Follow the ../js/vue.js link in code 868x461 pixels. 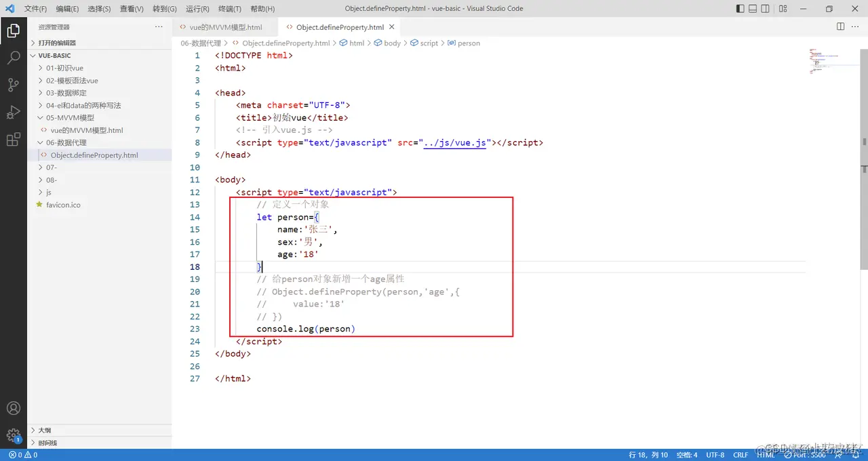tap(454, 142)
